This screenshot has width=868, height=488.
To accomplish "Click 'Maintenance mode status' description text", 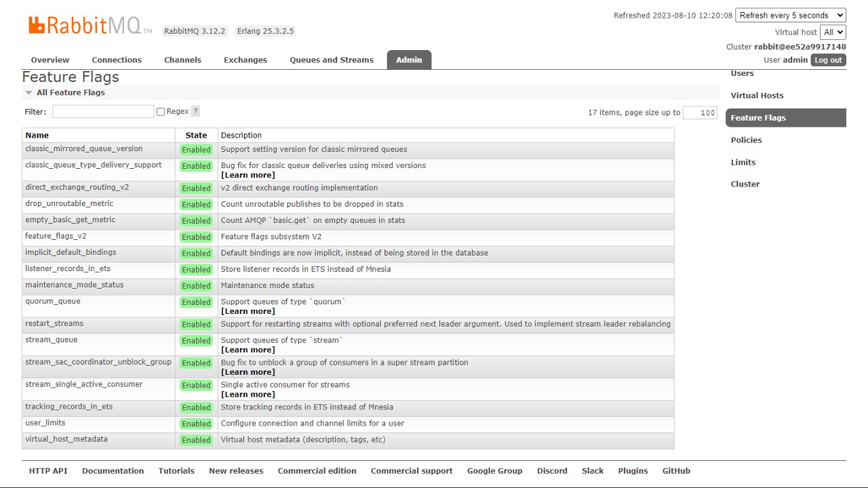I will coord(268,285).
